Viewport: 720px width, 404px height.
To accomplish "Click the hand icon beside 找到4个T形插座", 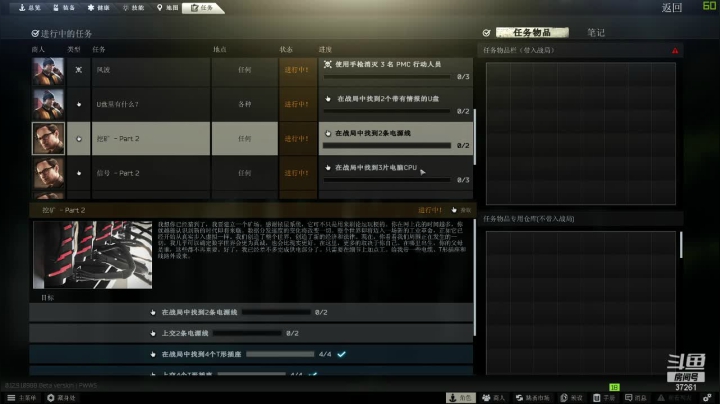I will [153, 354].
